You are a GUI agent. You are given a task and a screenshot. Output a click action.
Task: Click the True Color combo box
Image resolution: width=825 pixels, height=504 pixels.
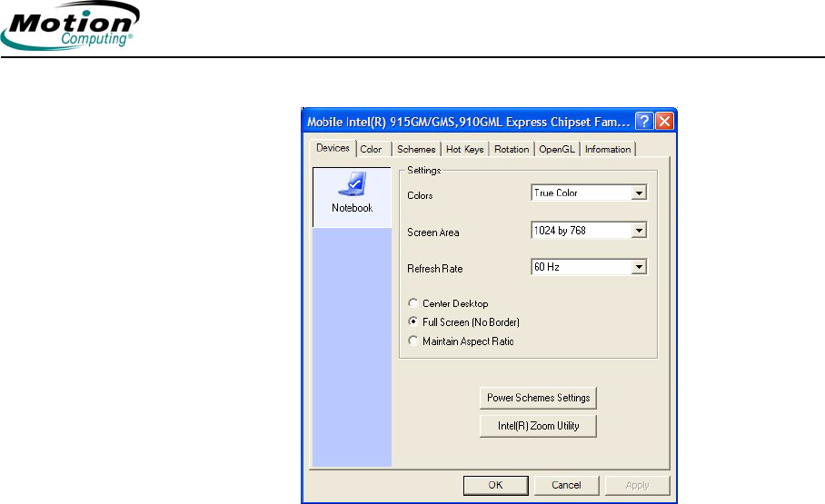(589, 193)
